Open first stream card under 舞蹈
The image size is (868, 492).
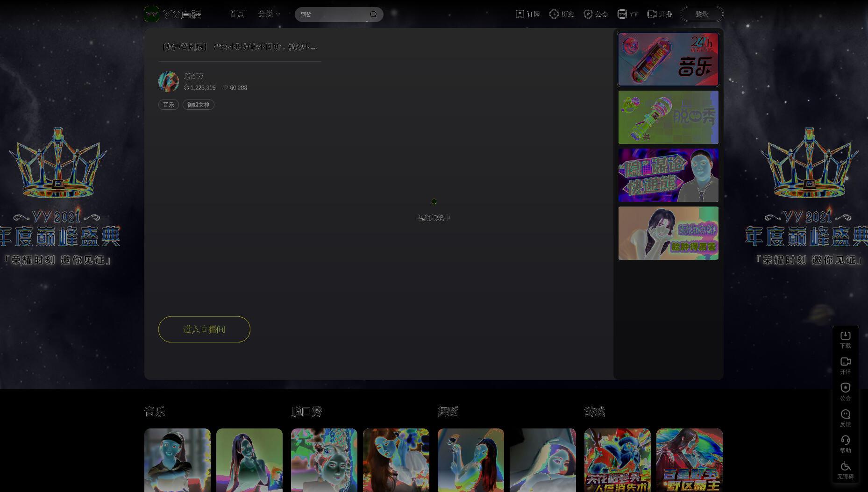[x=471, y=460]
